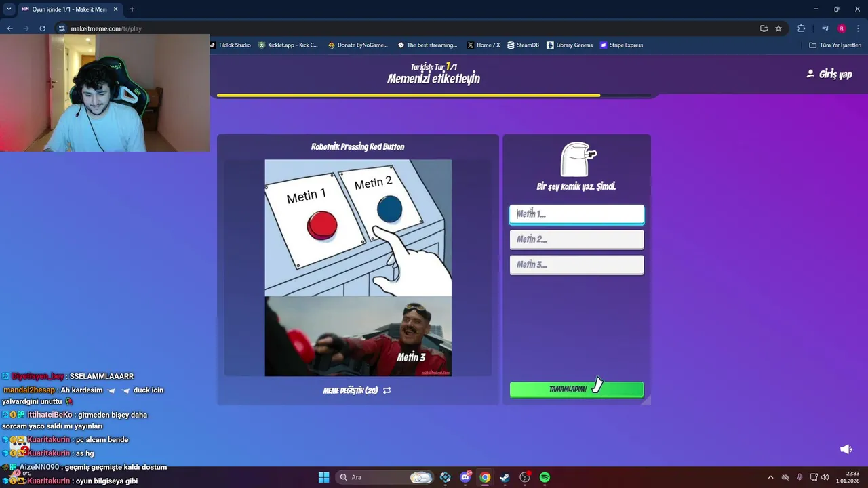This screenshot has width=868, height=488.
Task: Open the Windows Start menu
Action: 323,477
